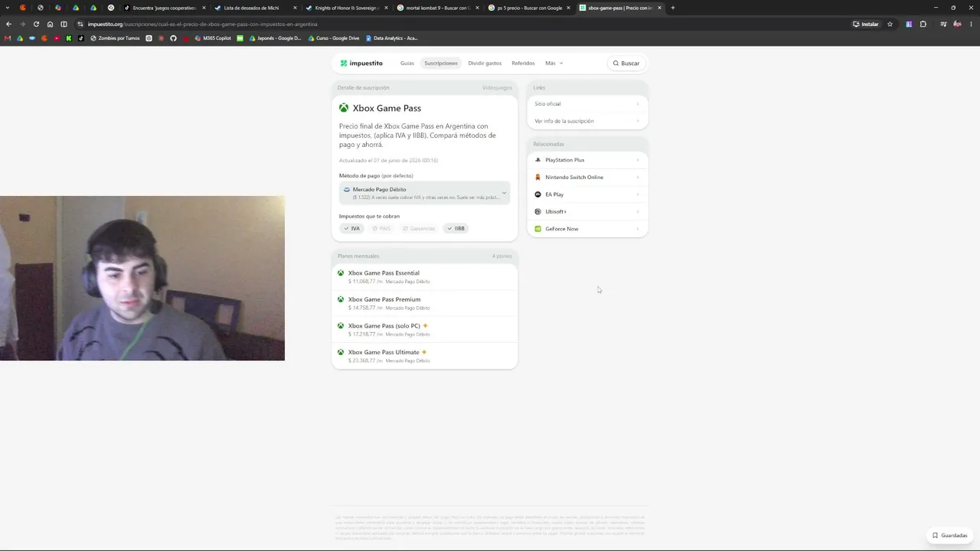980x551 pixels.
Task: Open the EA Play related subscription
Action: coord(587,194)
